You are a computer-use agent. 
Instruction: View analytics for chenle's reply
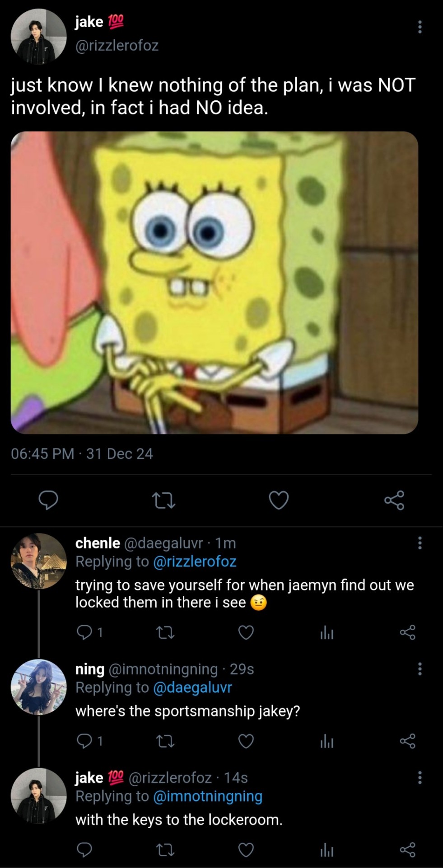point(326,632)
